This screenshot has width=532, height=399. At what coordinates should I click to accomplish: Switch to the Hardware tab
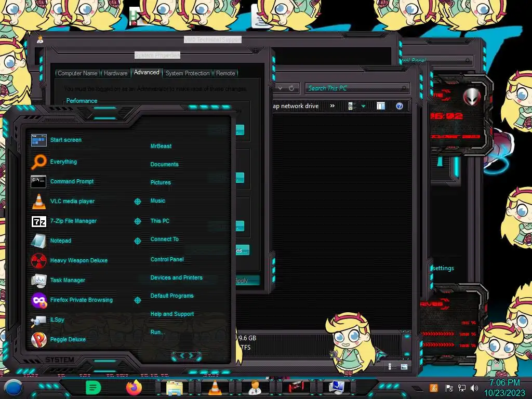coord(116,73)
